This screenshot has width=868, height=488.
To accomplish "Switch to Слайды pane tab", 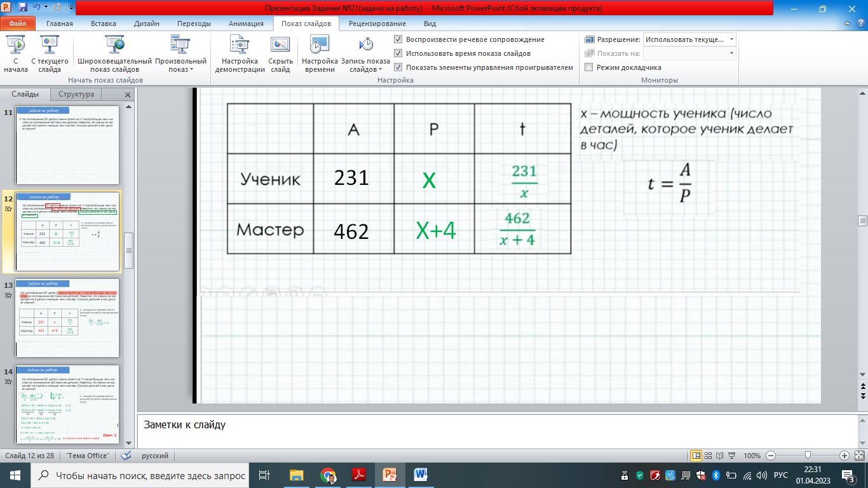I will pyautogui.click(x=25, y=94).
